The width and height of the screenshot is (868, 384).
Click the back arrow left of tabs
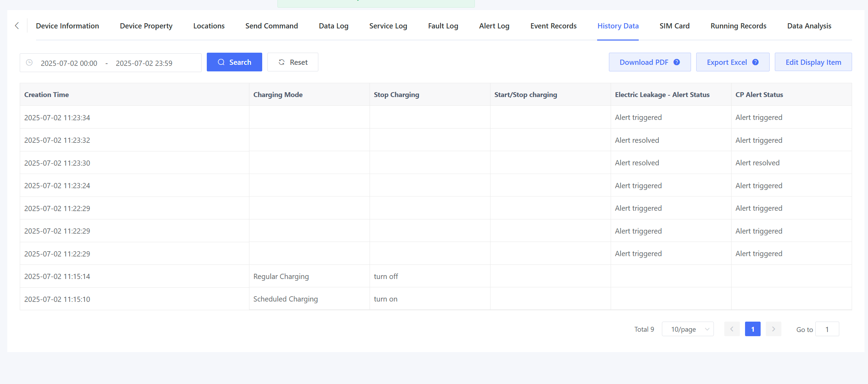click(x=17, y=26)
